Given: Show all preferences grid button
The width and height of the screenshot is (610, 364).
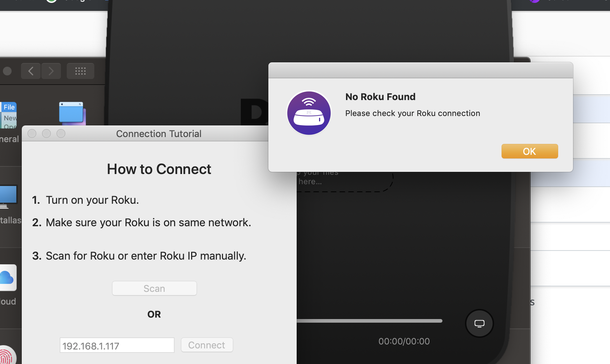Looking at the screenshot, I should tap(81, 71).
